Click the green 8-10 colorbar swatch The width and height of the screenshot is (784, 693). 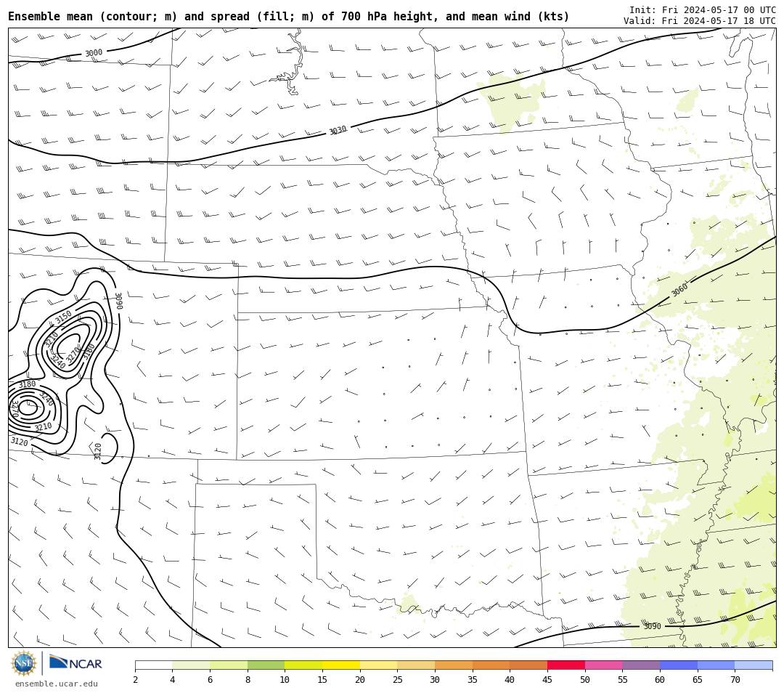tap(266, 665)
